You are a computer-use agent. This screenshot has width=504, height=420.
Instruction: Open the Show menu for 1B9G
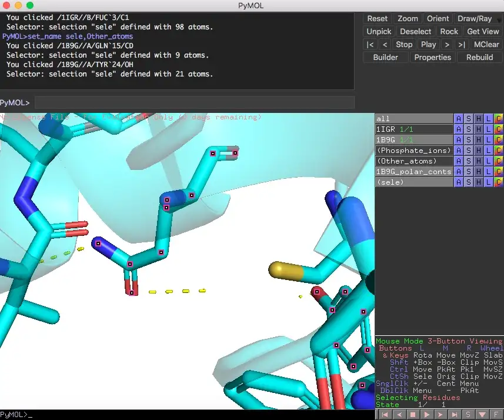[x=468, y=140]
